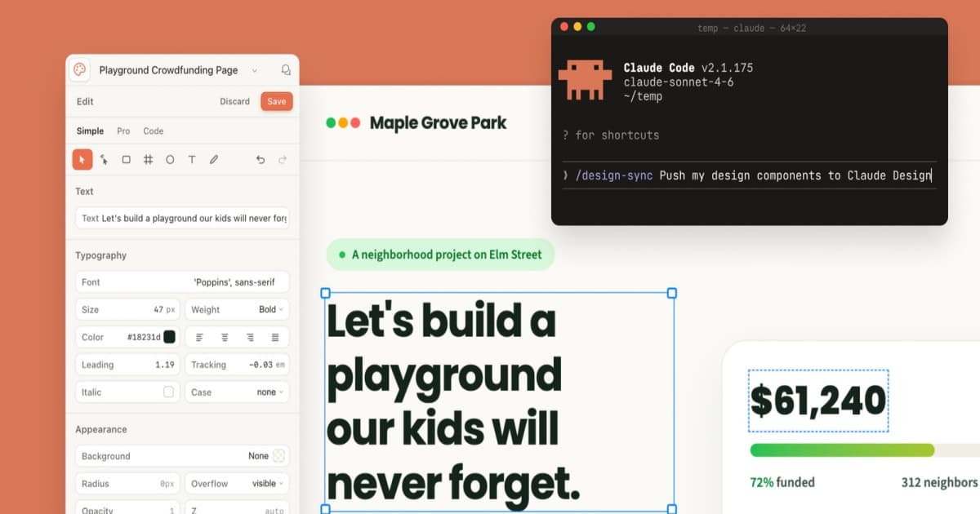Viewport: 980px width, 514px height.
Task: Select the node selection tool
Action: click(x=105, y=160)
